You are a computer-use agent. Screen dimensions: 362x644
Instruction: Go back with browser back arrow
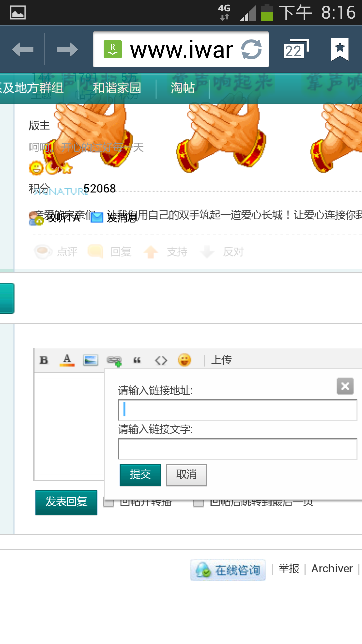(22, 50)
